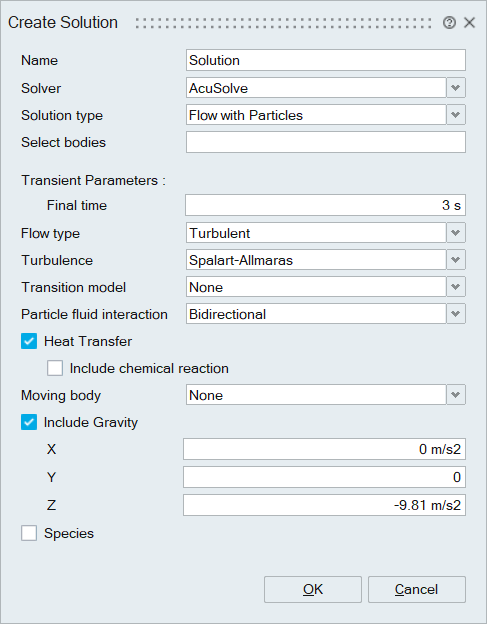Click the OK button

(313, 589)
